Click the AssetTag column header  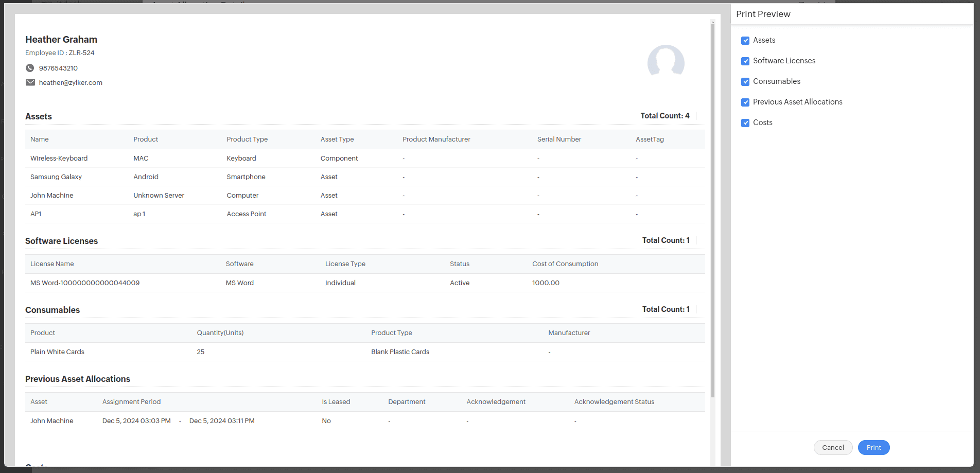click(x=650, y=139)
